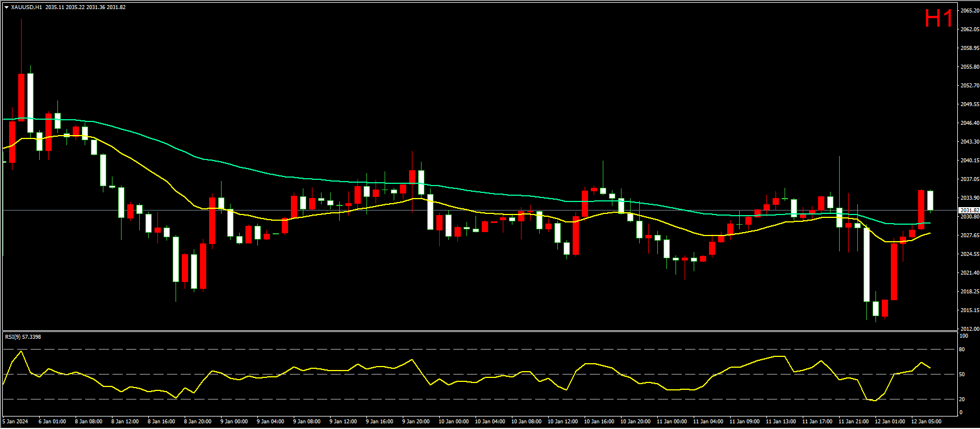Click the 10 Jan 12:00 time label
This screenshot has height=429, width=980.
562,422
